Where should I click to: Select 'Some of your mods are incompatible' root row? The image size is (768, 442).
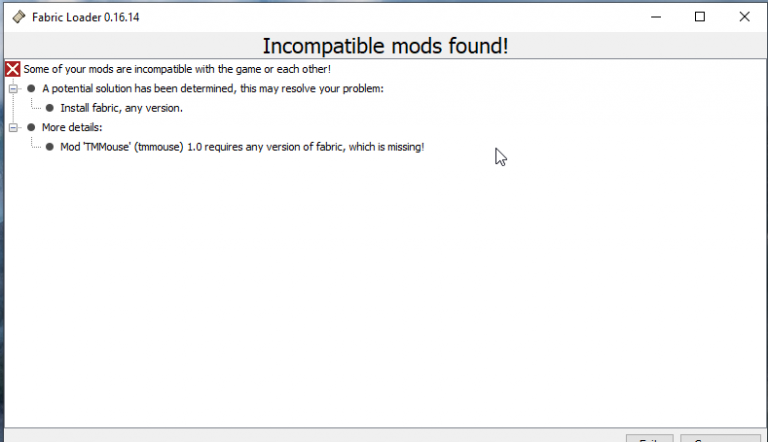[177, 69]
